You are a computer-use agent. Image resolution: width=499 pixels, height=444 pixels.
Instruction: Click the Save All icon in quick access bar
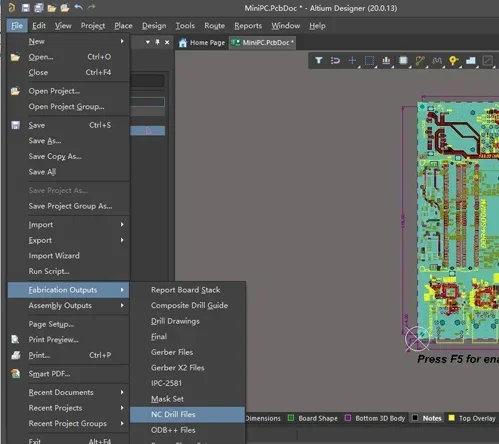click(39, 8)
